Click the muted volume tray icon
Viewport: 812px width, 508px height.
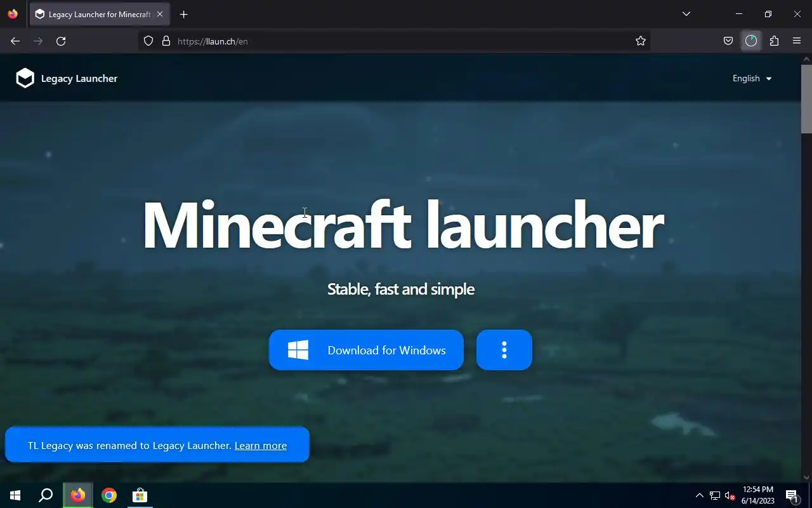point(730,495)
